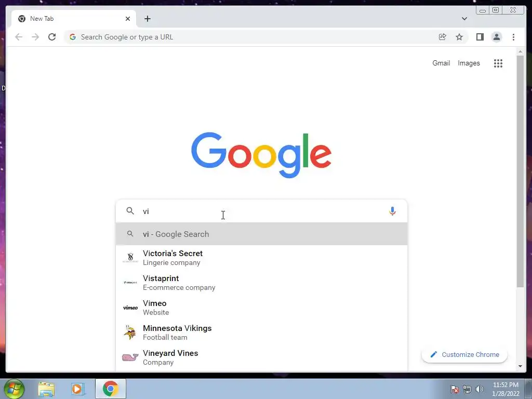Click the Minnesota Vikings logo icon
This screenshot has height=399, width=532.
pos(130,332)
